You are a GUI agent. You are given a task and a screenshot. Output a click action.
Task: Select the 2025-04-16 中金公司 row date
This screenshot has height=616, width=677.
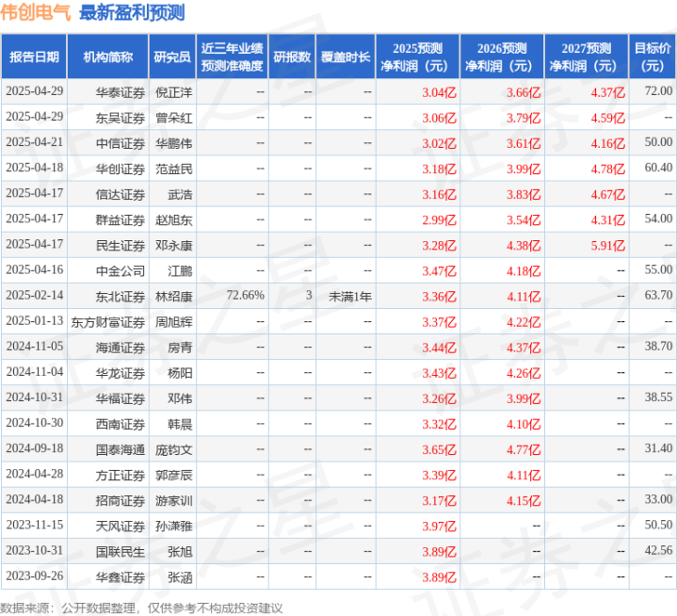pos(35,269)
